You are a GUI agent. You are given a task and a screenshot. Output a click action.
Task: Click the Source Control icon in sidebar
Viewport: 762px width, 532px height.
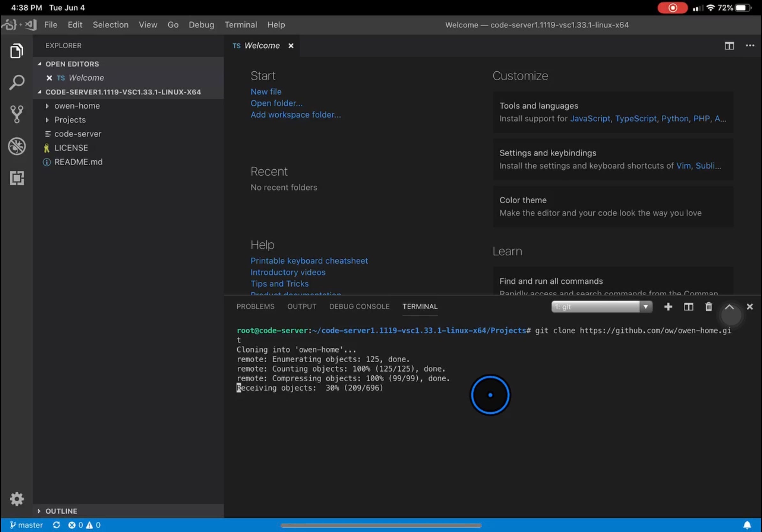[16, 114]
